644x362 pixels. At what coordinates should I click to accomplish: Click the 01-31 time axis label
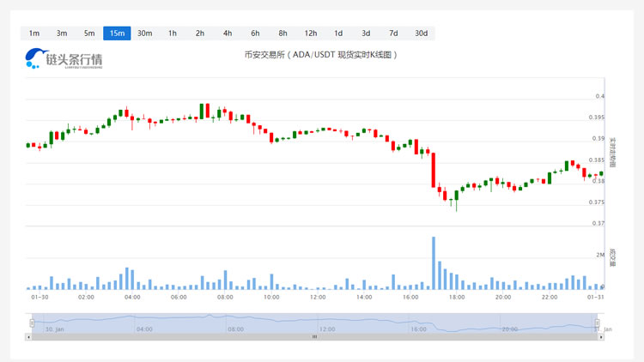click(596, 297)
